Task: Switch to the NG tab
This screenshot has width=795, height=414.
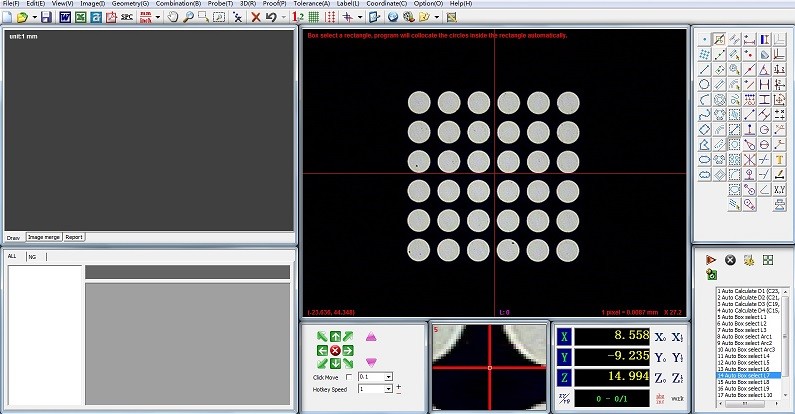Action: point(33,257)
